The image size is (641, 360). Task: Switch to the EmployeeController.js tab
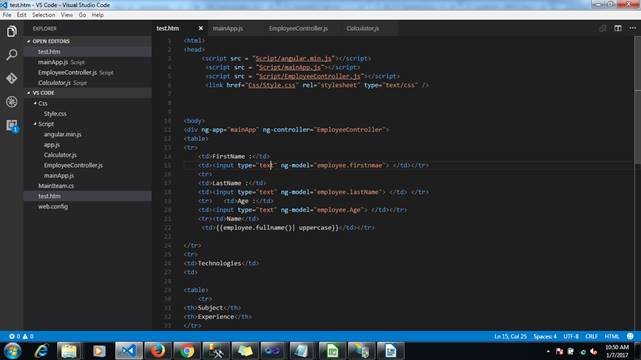pos(298,28)
